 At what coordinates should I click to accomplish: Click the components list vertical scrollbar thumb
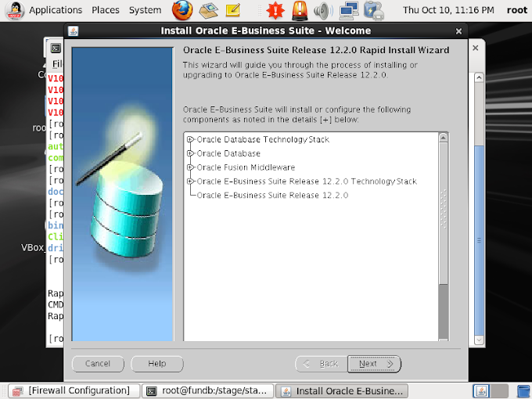point(443,213)
